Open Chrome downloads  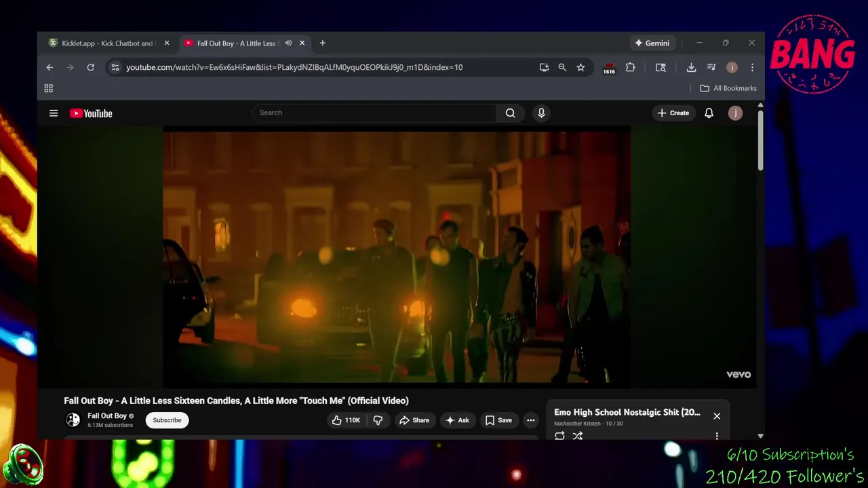tap(691, 67)
